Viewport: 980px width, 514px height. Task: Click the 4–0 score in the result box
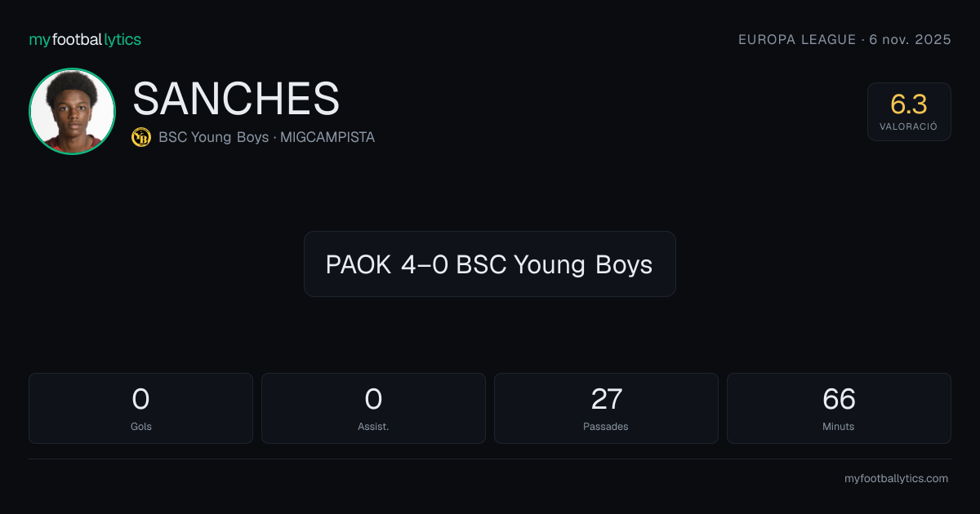pyautogui.click(x=425, y=264)
